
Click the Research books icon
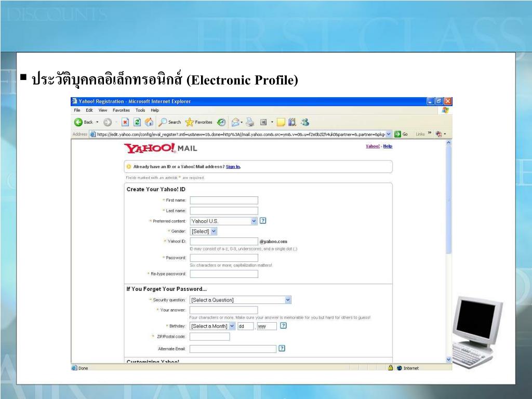(292, 122)
